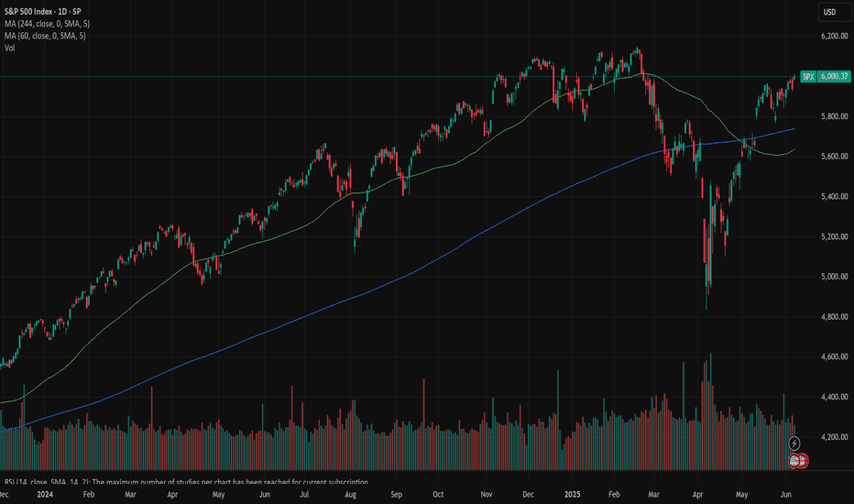Open the front US flag economic event marker
The width and height of the screenshot is (854, 504).
(x=794, y=461)
